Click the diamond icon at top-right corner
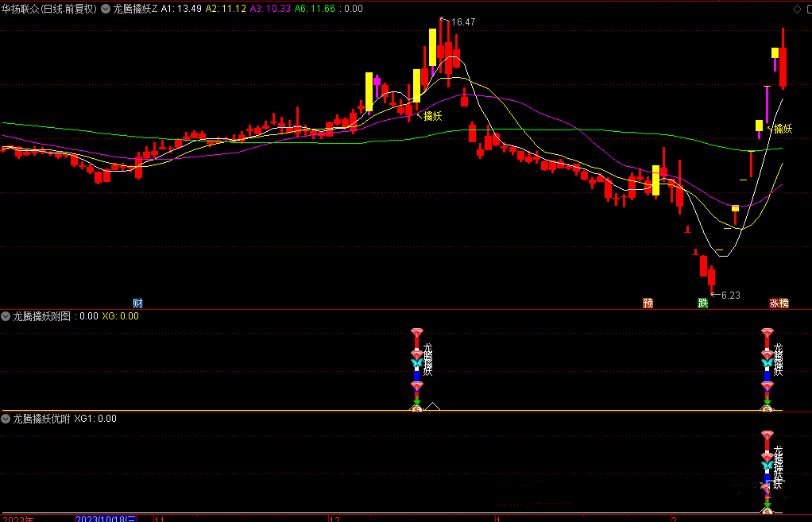The width and height of the screenshot is (812, 522). click(x=797, y=9)
